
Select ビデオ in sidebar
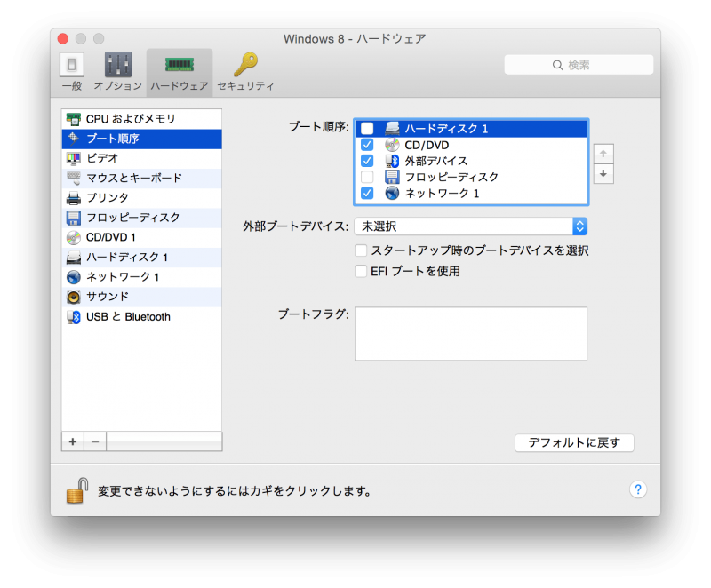141,158
